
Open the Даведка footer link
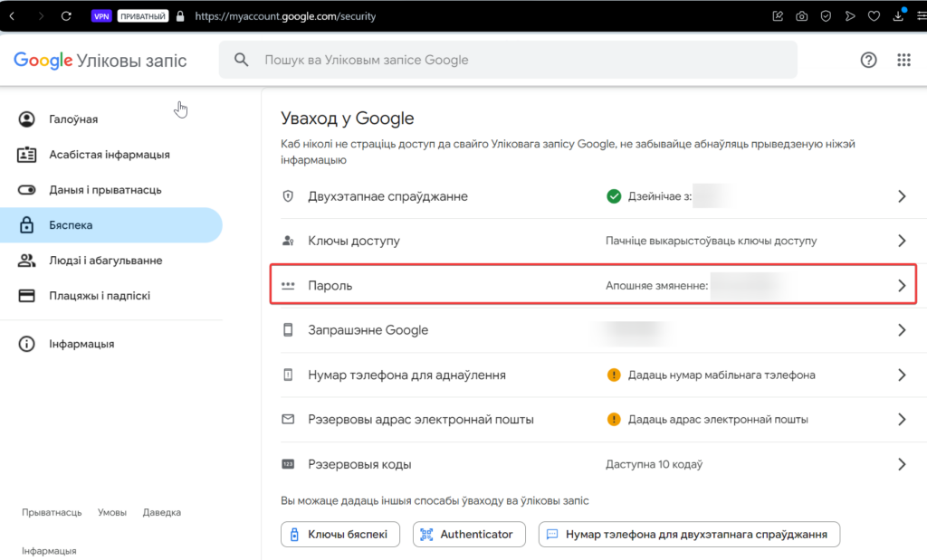(x=161, y=512)
